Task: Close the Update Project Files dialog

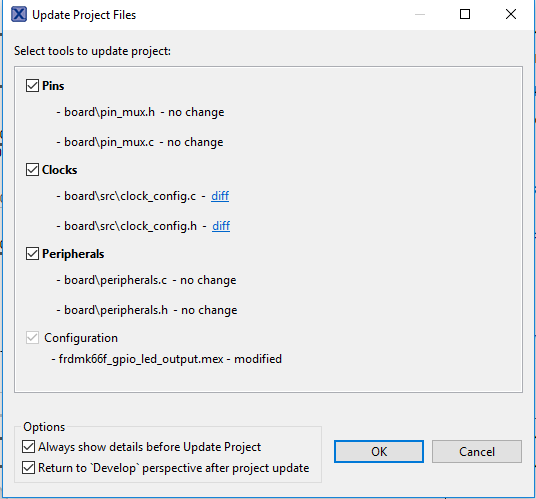Action: (511, 14)
